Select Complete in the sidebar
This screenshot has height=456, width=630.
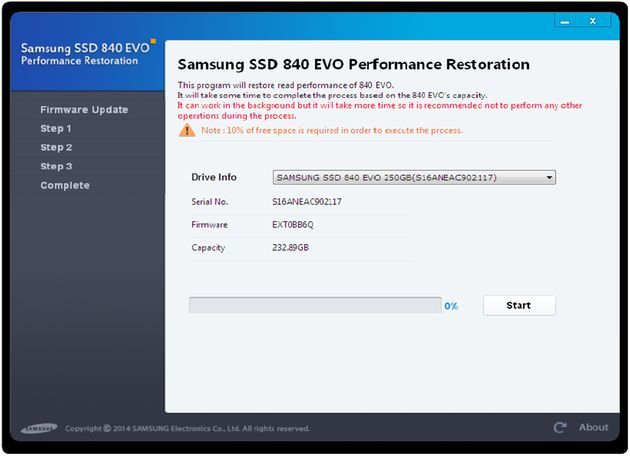(65, 185)
